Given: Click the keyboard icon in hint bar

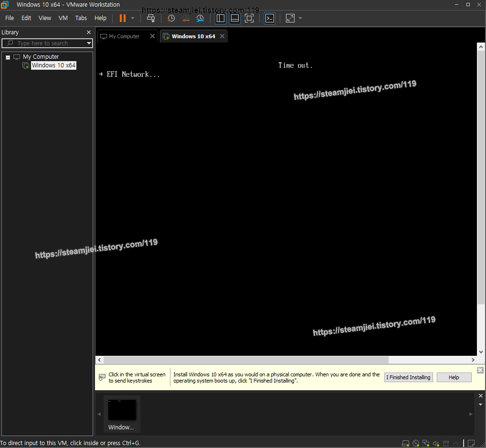Looking at the screenshot, I should click(x=102, y=377).
